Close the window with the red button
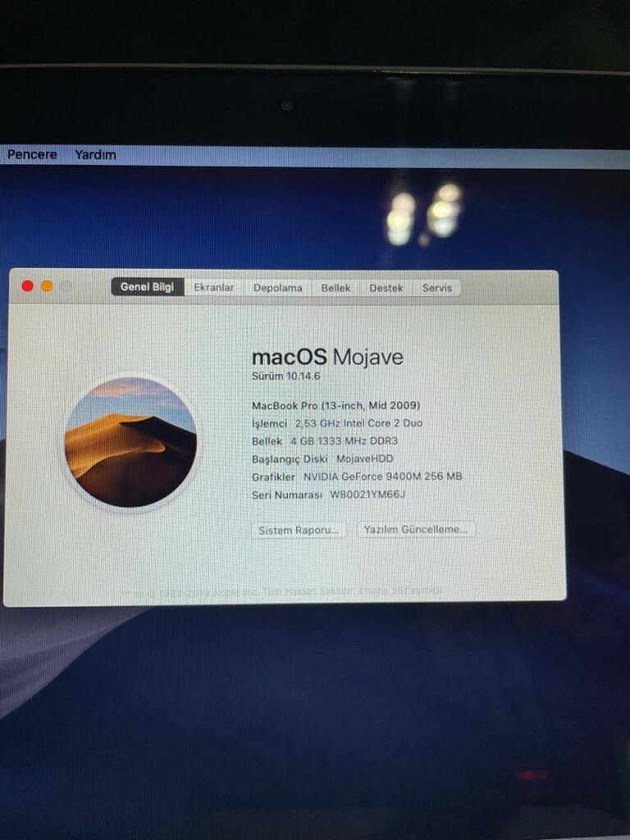 27,286
